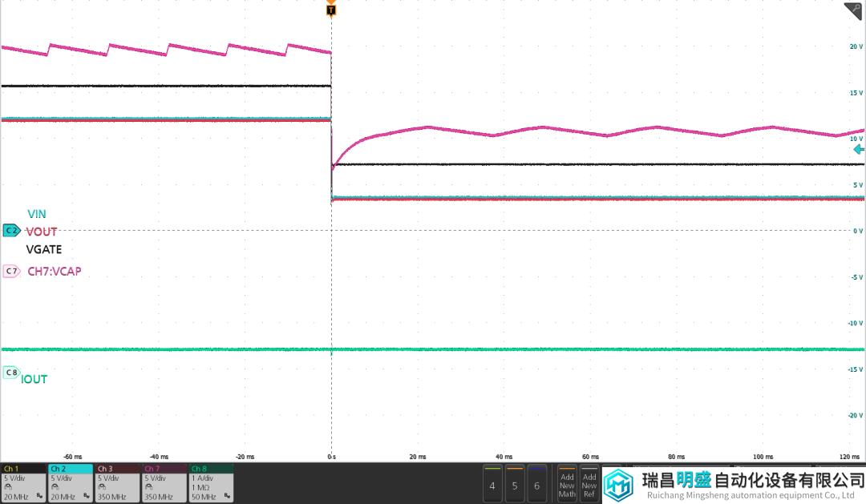Click the C2 channel ground marker

click(11, 231)
